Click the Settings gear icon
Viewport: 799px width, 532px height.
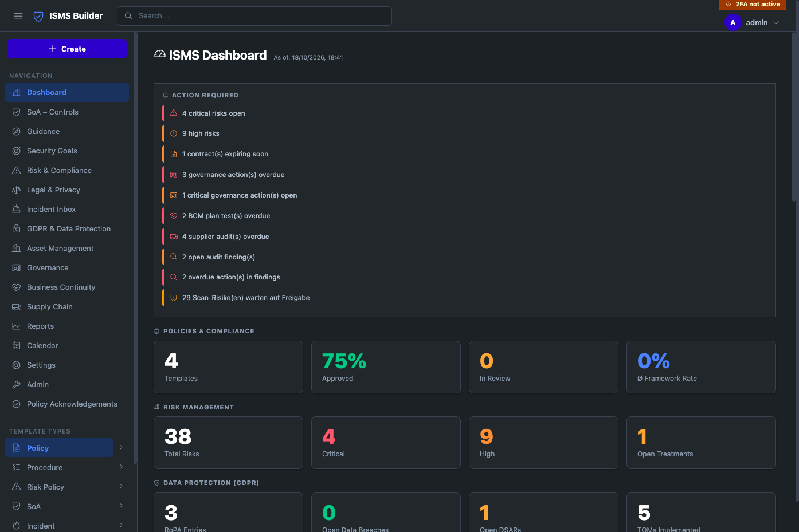pyautogui.click(x=17, y=365)
